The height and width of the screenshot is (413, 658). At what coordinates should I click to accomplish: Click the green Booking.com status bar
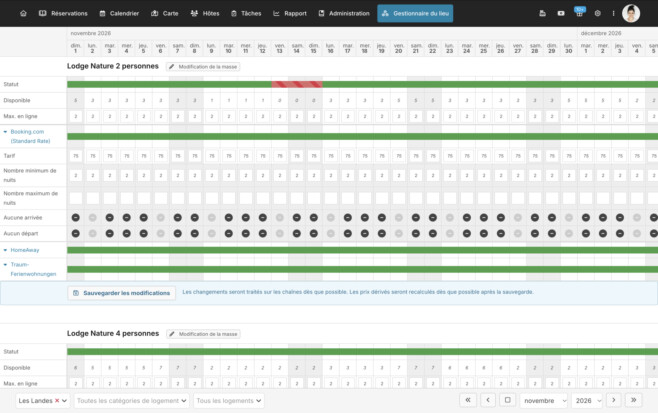pos(363,136)
